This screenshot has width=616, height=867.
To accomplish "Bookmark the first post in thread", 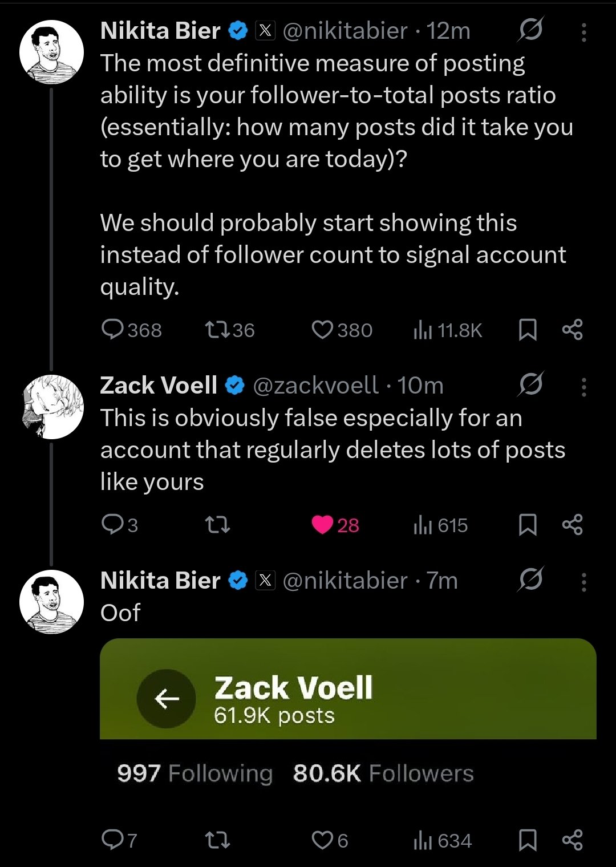I will click(528, 330).
